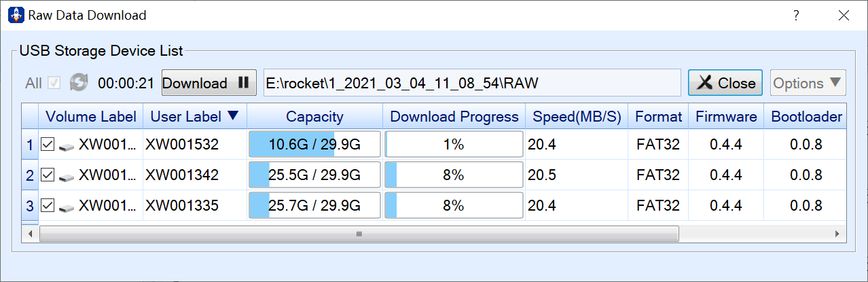Viewport: 868px width, 282px height.
Task: Click the Download Progress column header
Action: coord(454,116)
